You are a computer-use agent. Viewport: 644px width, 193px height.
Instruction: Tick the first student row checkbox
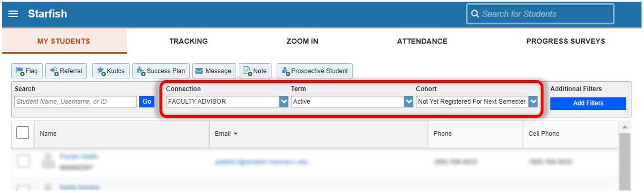pyautogui.click(x=23, y=161)
